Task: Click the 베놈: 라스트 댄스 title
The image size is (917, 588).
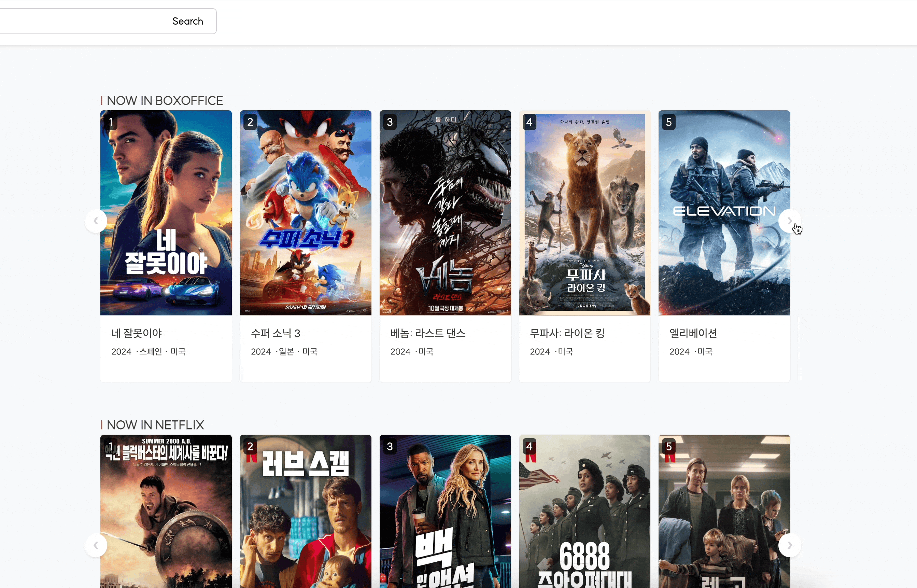Action: pos(427,333)
